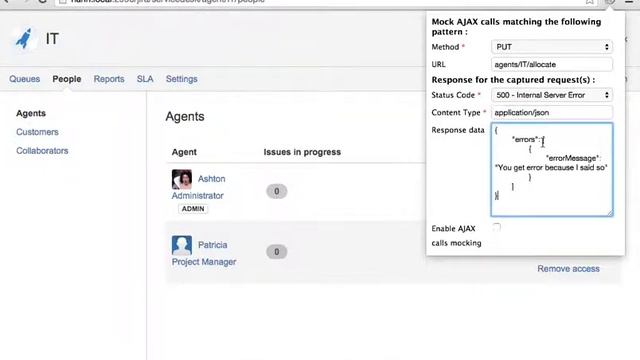
Task: Enable AJAX calls mocking checkbox
Action: pyautogui.click(x=496, y=228)
